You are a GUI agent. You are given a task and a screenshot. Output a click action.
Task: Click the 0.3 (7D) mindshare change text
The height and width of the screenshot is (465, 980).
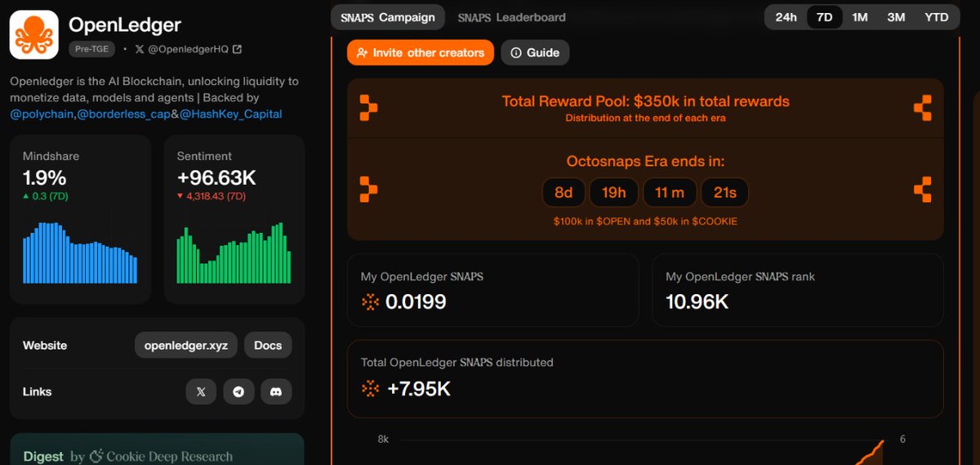(49, 196)
